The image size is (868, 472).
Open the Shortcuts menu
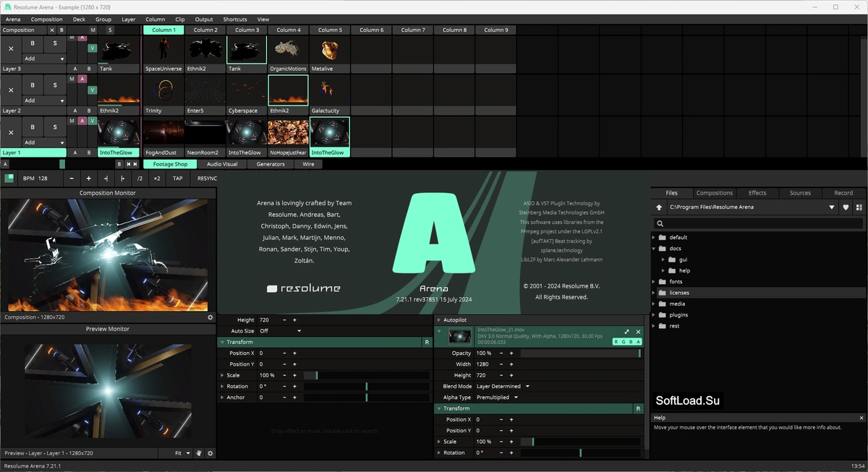235,20
